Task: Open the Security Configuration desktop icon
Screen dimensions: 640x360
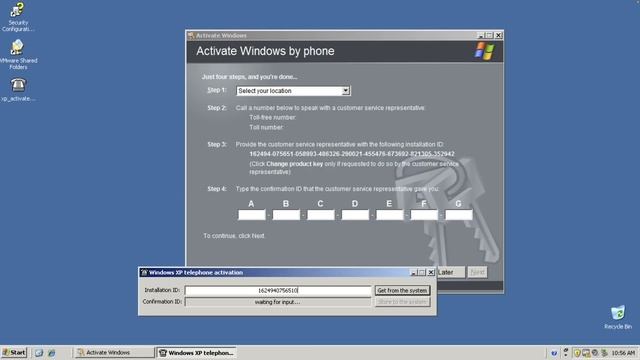Action: pyautogui.click(x=18, y=17)
